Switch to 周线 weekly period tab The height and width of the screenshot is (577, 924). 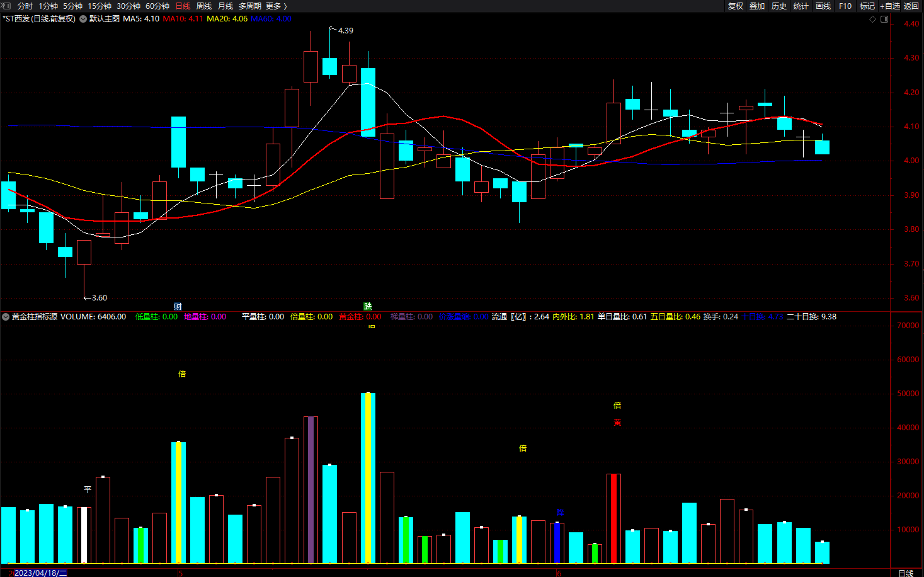tap(204, 6)
